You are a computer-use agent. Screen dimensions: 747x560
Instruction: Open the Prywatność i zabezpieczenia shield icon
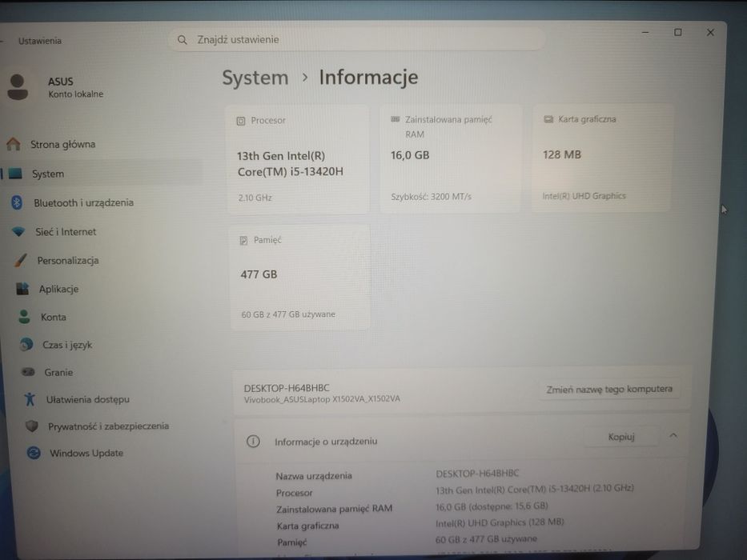coord(32,426)
